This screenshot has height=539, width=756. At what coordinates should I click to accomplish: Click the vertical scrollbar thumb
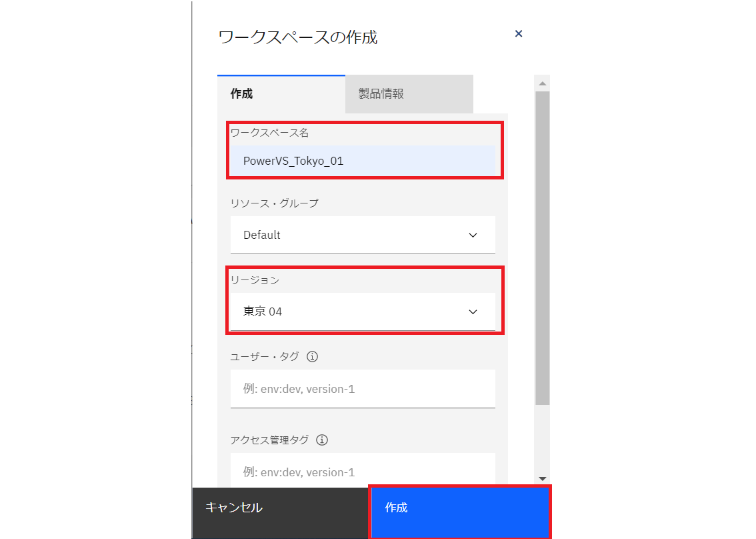(x=543, y=248)
